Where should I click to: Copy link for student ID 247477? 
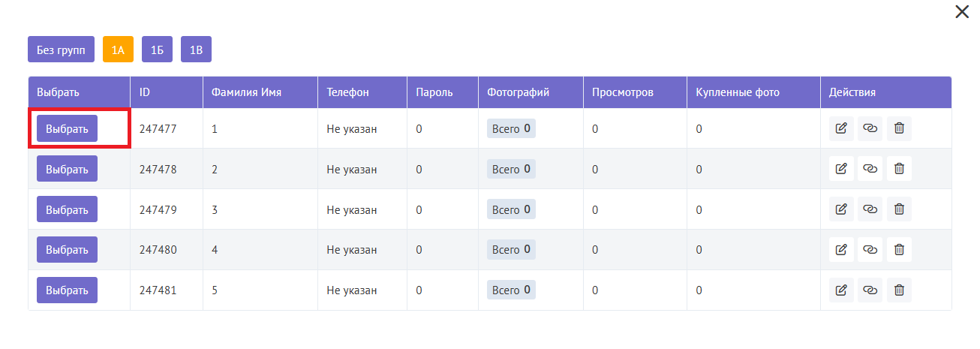[870, 128]
